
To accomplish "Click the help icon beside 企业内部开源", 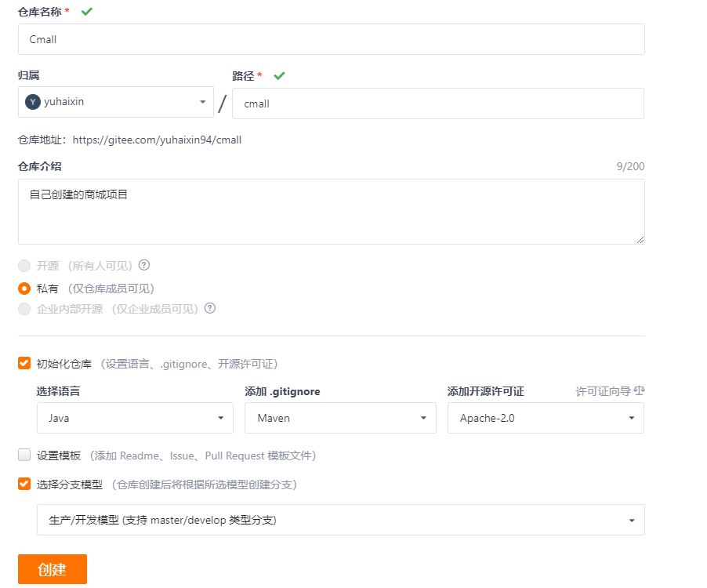I will 209,308.
